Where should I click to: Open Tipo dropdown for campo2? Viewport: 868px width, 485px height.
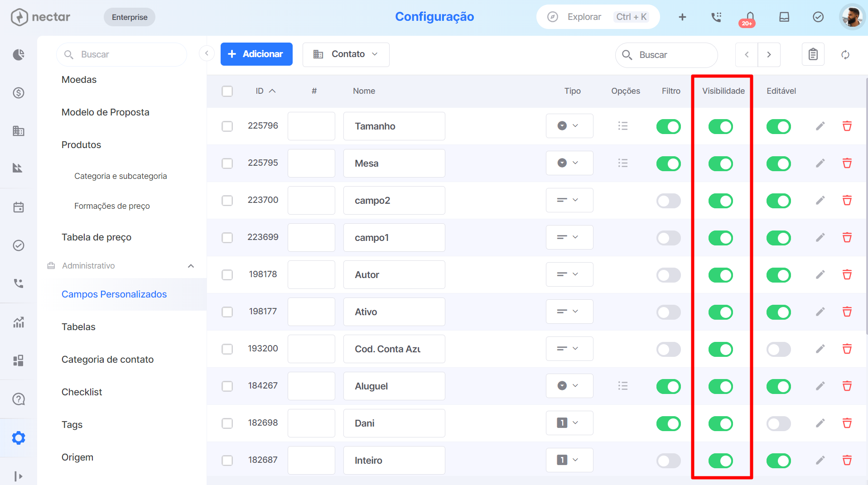point(569,200)
